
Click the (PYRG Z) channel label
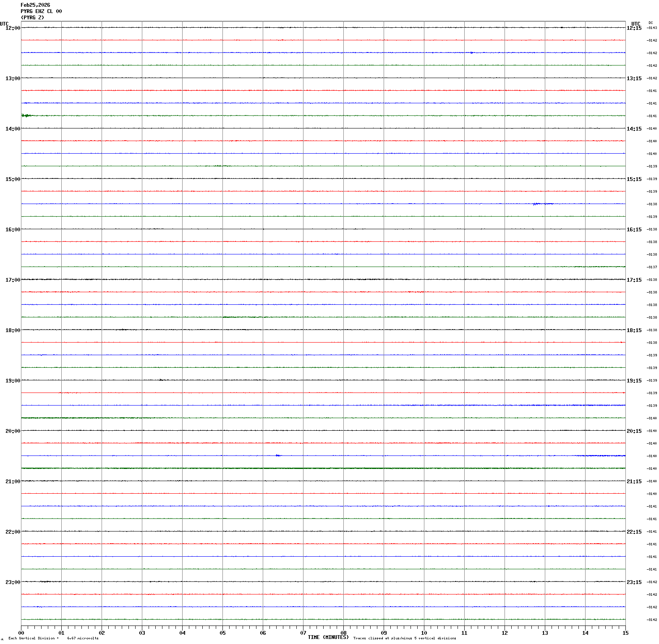[32, 18]
